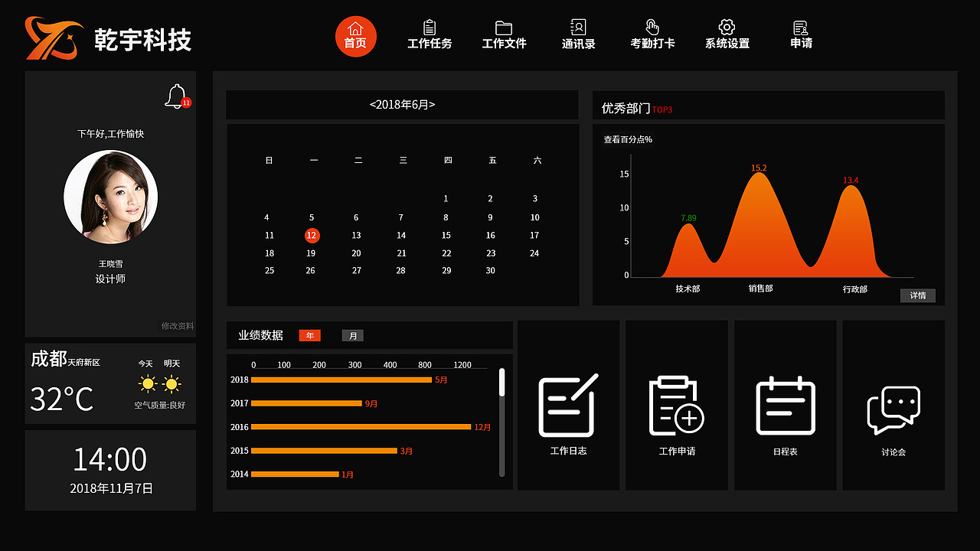Click the 工作任务 tasks icon
980x551 pixels.
pos(430,35)
